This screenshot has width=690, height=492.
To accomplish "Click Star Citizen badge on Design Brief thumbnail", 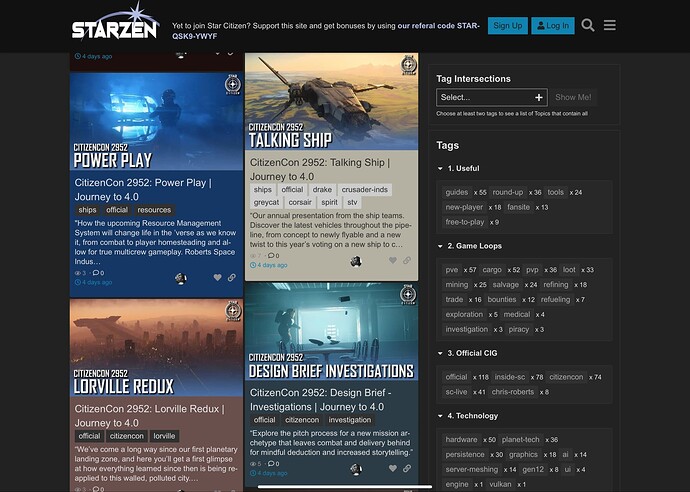I will point(408,295).
